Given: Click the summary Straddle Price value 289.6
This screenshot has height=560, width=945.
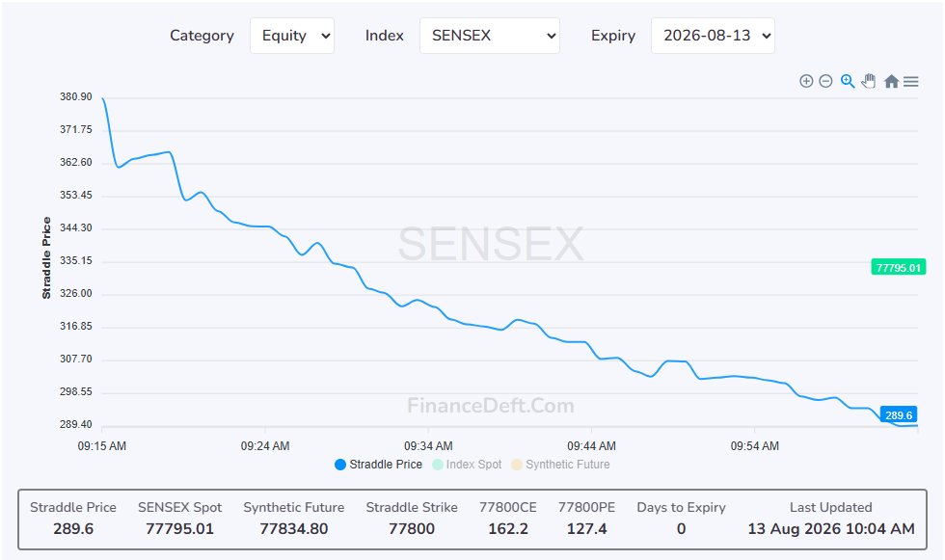Looking at the screenshot, I should 73,529.
